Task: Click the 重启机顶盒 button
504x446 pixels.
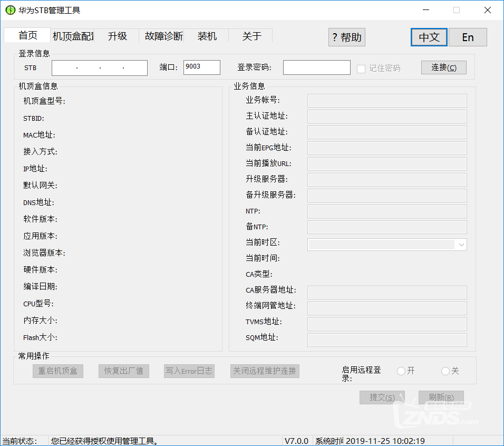Action: pos(58,371)
